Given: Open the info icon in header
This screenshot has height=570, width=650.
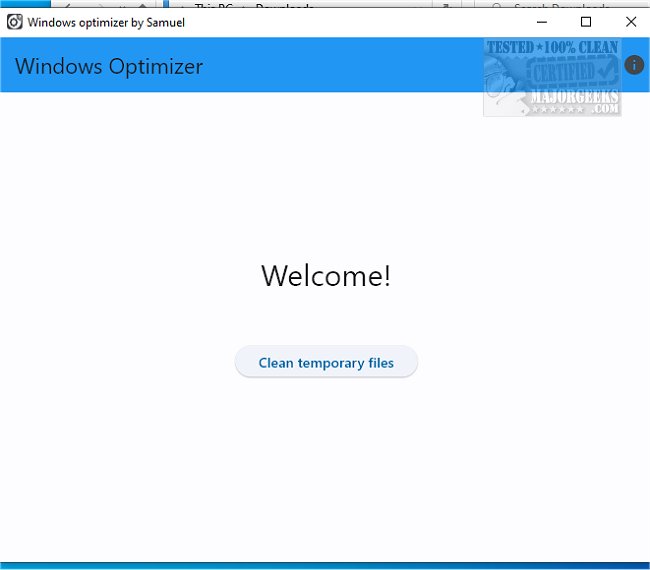Looking at the screenshot, I should click(634, 65).
